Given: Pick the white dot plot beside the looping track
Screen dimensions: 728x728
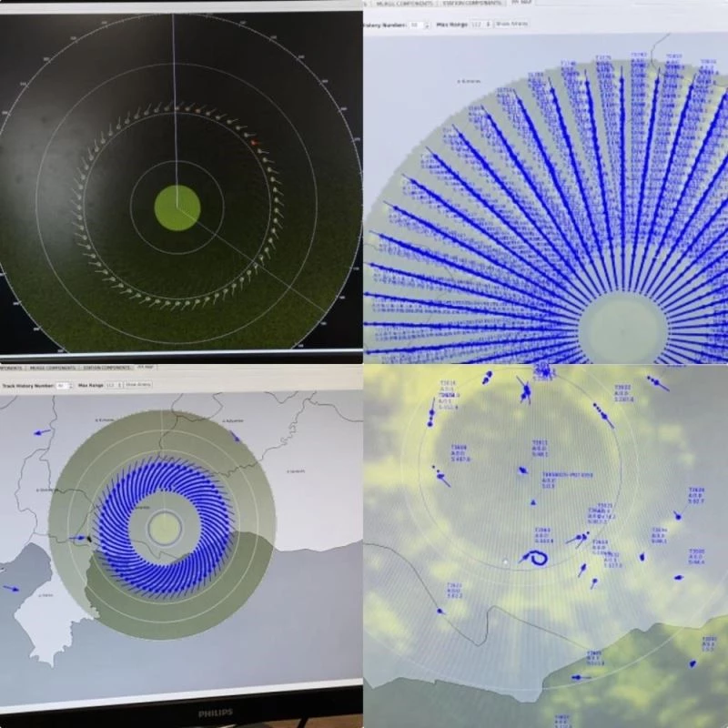Looking at the screenshot, I should [506, 562].
